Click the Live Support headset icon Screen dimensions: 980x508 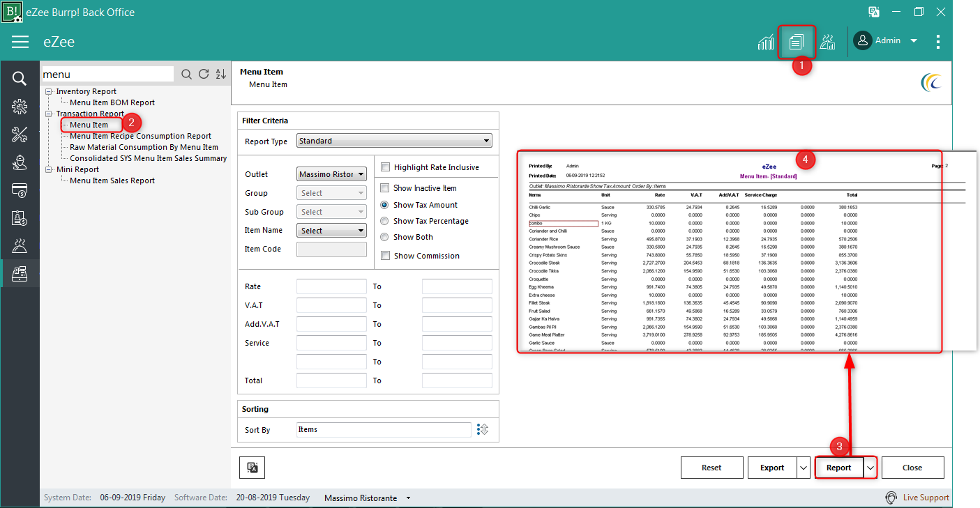[891, 498]
